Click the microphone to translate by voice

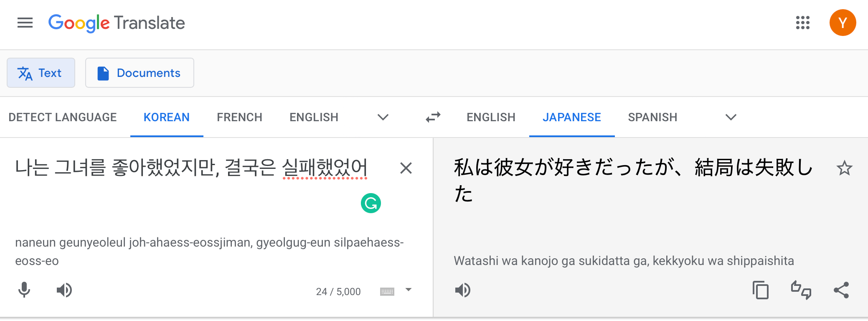pos(24,290)
